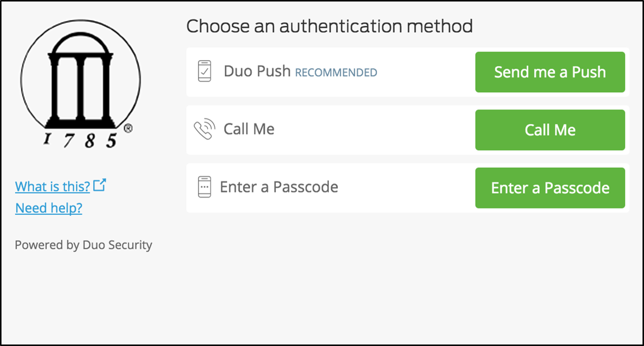Click the passcode device icon

tap(204, 187)
